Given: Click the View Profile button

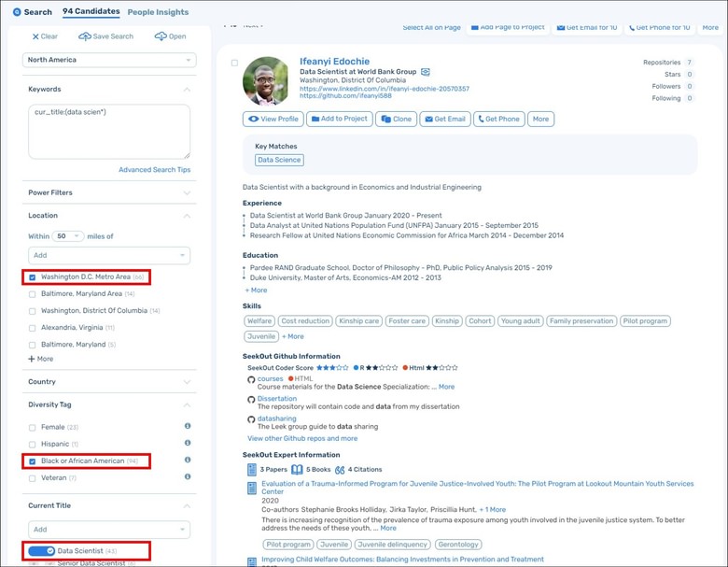Looking at the screenshot, I should click(x=273, y=119).
